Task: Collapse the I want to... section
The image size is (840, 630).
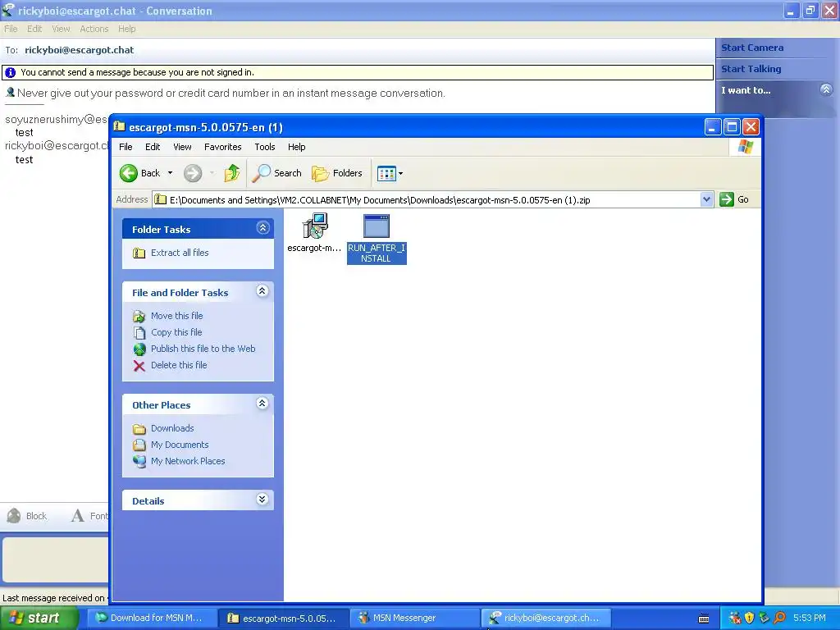Action: tap(826, 89)
